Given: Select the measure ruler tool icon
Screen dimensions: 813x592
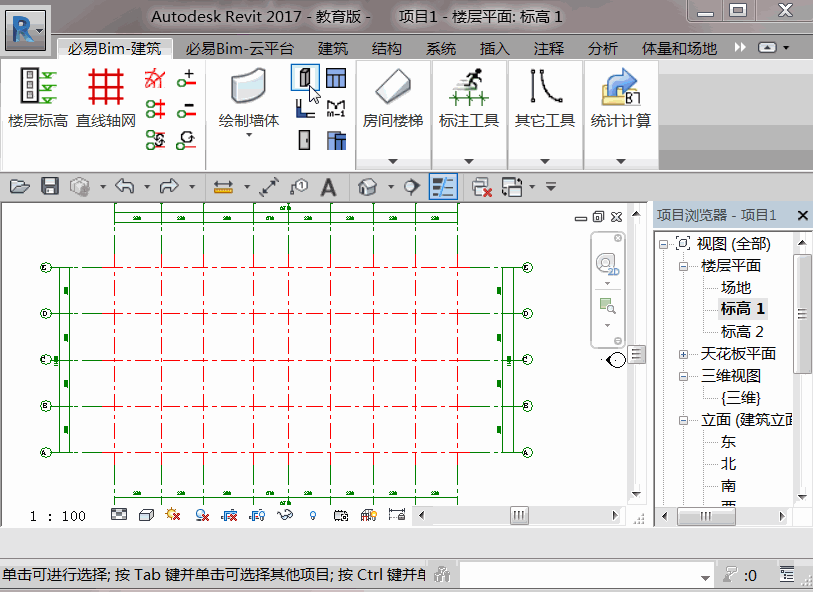Looking at the screenshot, I should pos(223,187).
